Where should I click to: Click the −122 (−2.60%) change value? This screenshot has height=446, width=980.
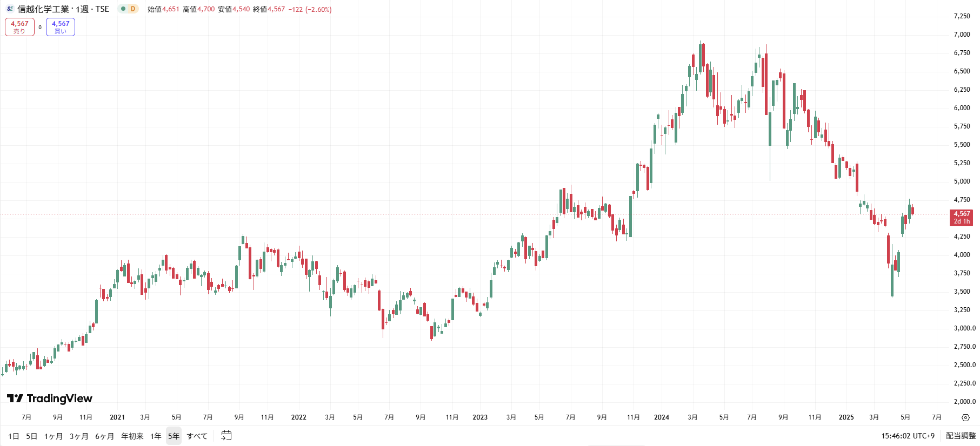click(310, 9)
